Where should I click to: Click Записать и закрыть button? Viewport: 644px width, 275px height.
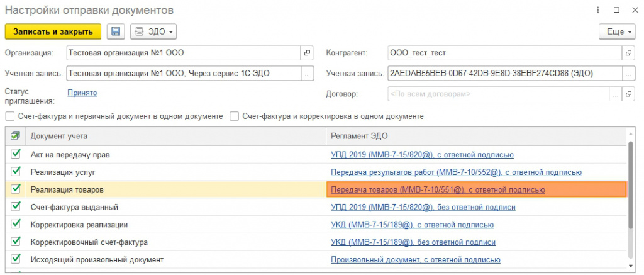(x=53, y=31)
